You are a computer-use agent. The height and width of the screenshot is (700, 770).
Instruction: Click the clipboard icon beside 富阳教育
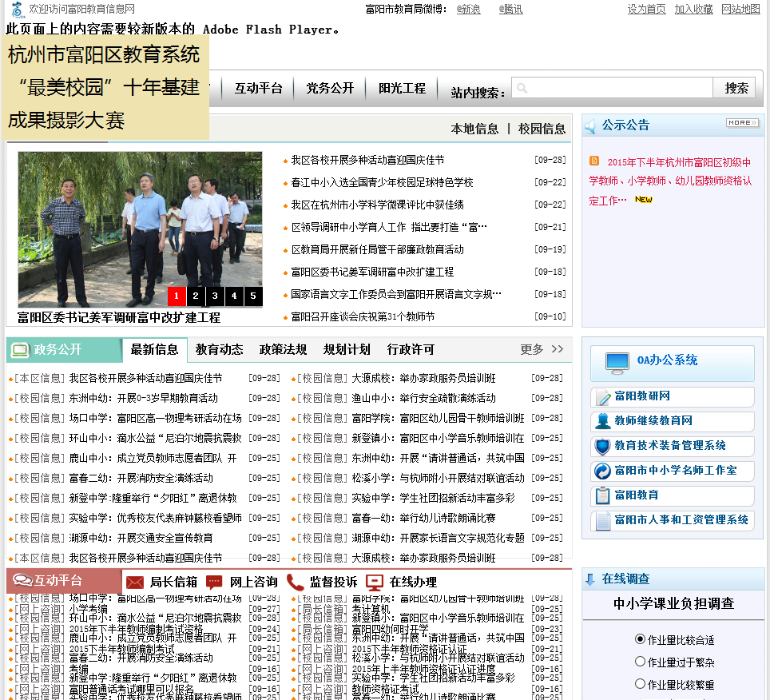tap(602, 495)
